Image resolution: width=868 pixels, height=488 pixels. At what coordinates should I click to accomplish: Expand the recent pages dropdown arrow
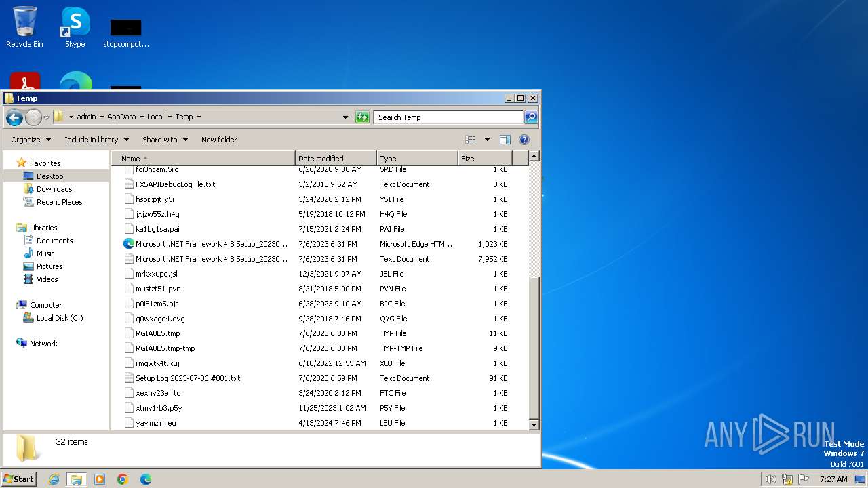tap(46, 117)
